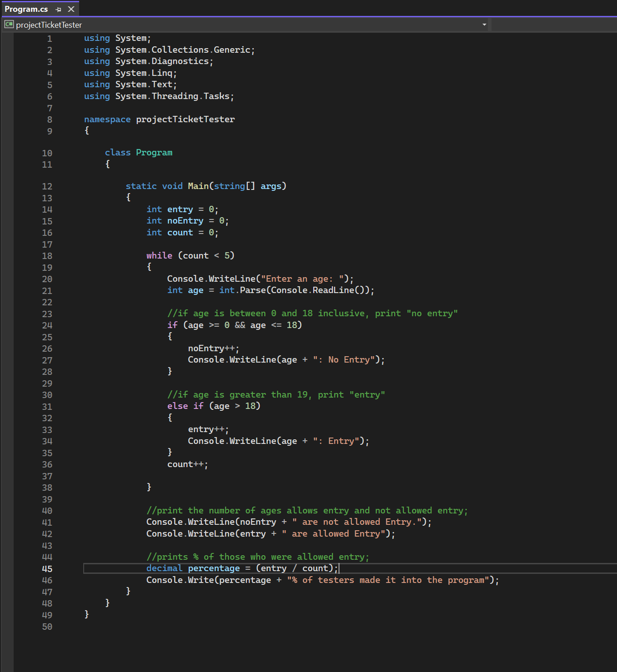Click the 'count++;' statement
This screenshot has height=672, width=617.
[x=187, y=464]
